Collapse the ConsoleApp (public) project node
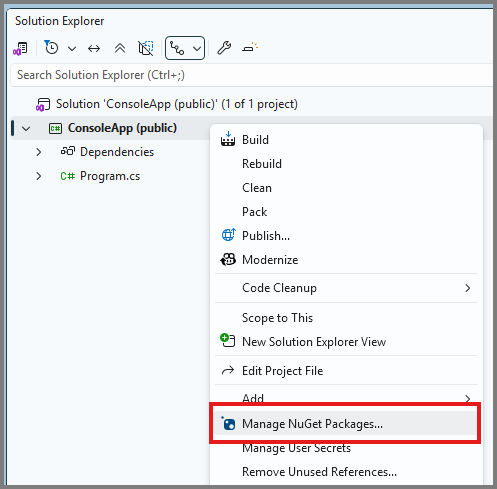This screenshot has height=489, width=497. [26, 128]
